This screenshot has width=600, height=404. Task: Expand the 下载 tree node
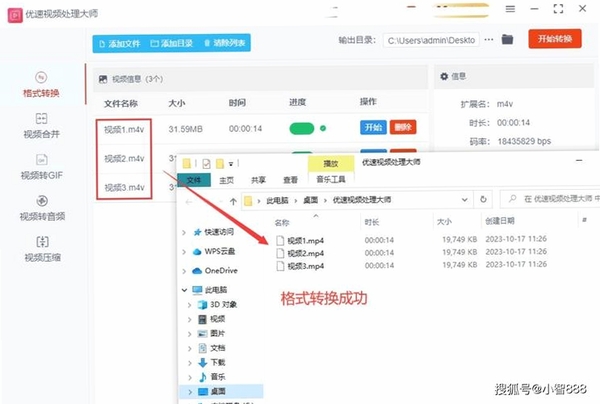[x=190, y=363]
